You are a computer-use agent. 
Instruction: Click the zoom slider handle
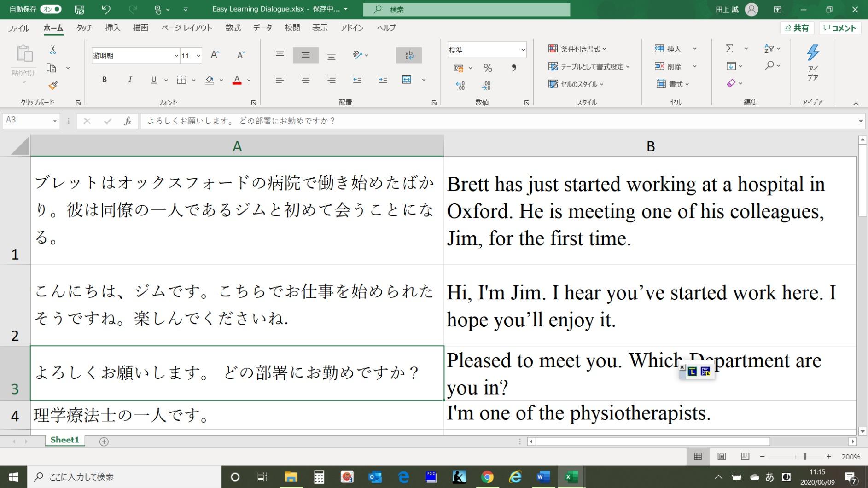pos(804,457)
